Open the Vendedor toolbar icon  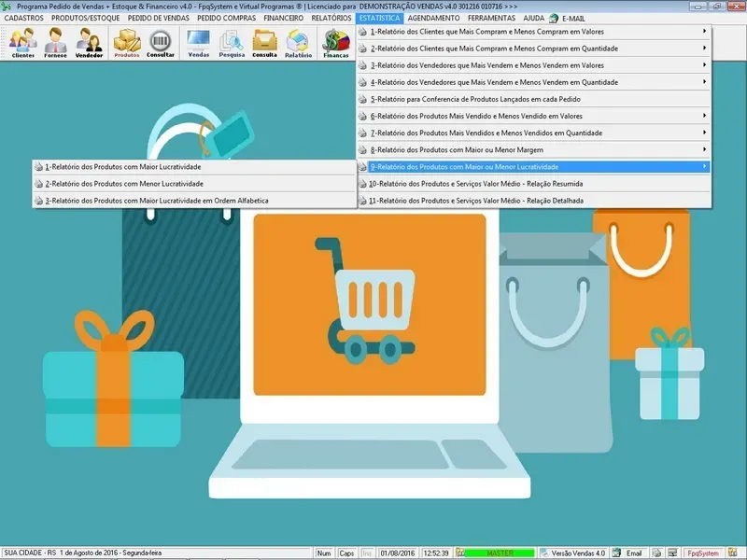tap(90, 43)
